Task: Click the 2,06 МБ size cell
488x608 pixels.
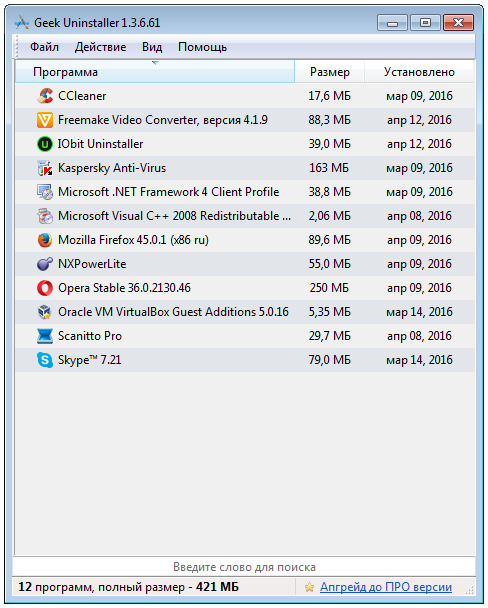Action: click(x=329, y=216)
